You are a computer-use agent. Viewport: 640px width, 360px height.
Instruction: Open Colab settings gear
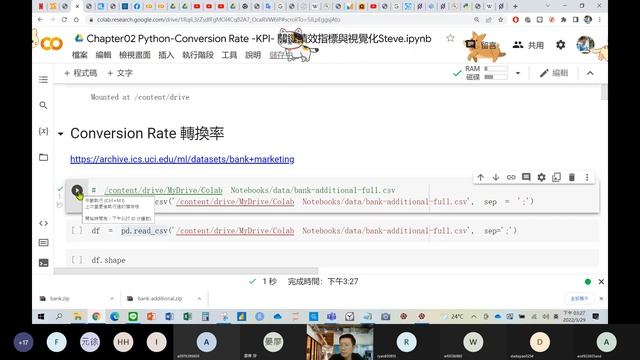click(x=561, y=44)
